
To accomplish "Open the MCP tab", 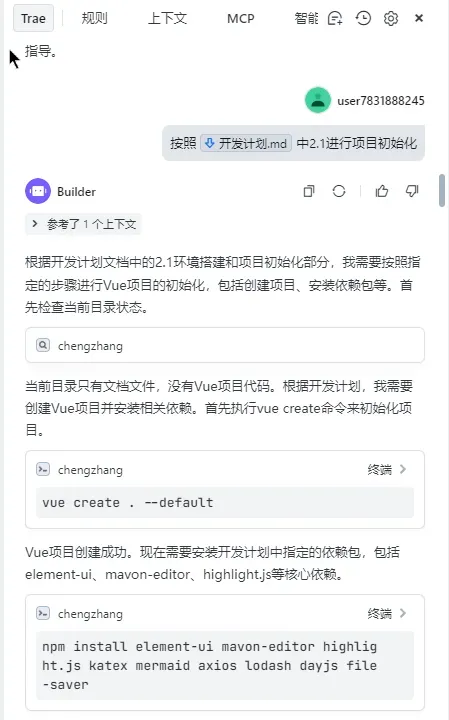I will (241, 18).
